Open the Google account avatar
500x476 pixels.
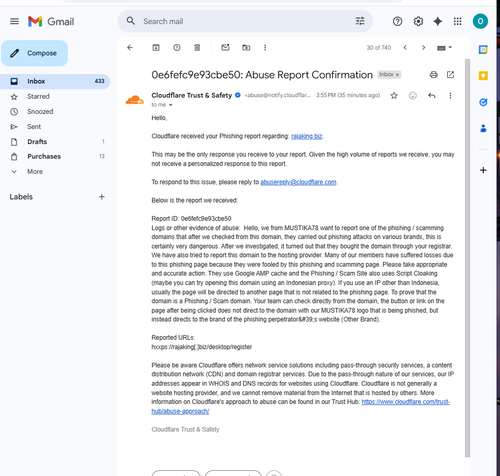click(x=480, y=21)
